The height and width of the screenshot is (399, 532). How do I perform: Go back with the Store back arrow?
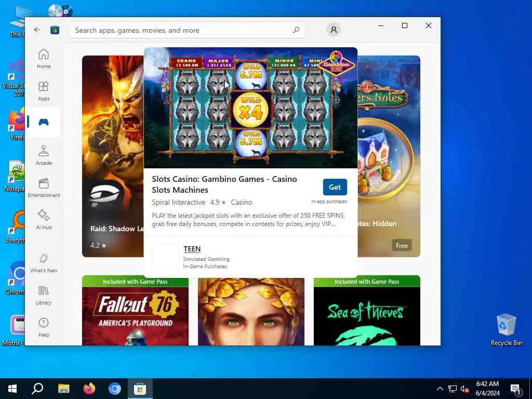[x=37, y=30]
